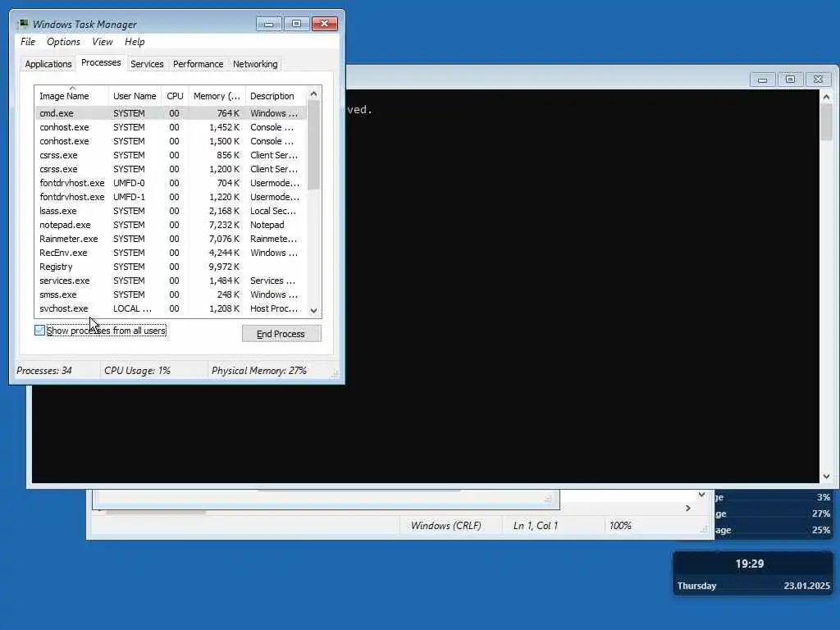Screen dimensions: 840x630
Task: Click Notepad scroll down chevron
Action: pyautogui.click(x=701, y=495)
